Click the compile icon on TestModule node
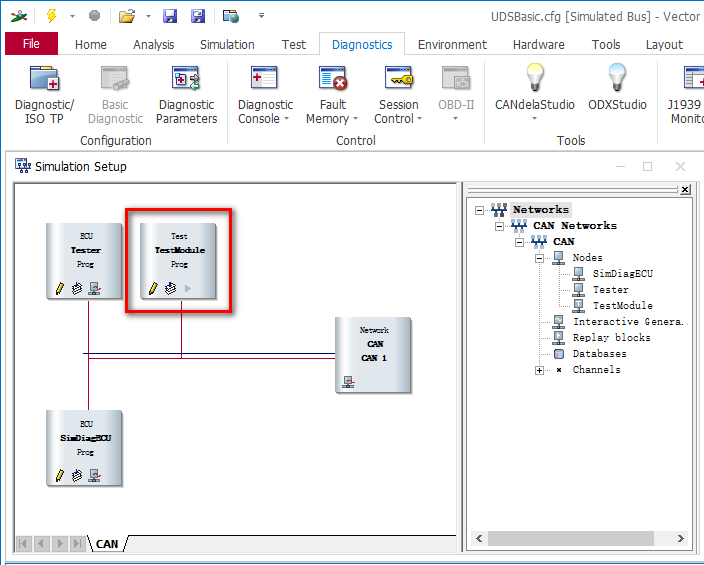The height and width of the screenshot is (565, 704). click(170, 288)
